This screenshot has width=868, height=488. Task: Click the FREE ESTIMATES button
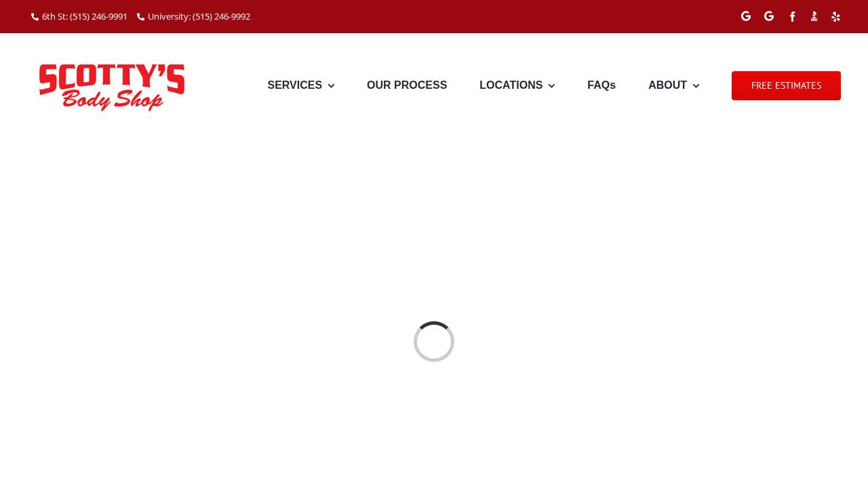pyautogui.click(x=786, y=85)
